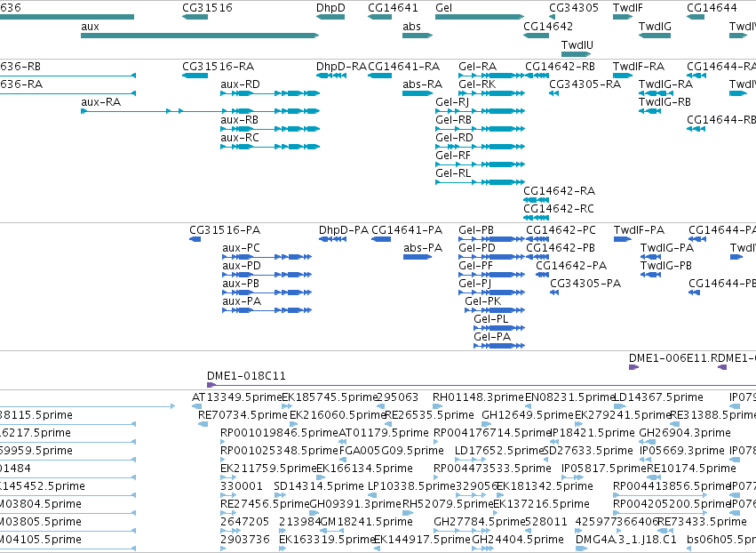Select the TwdlG gene bar

[654, 36]
